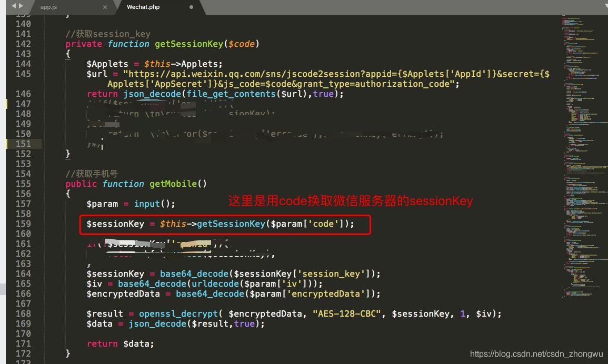Click 'authorization_code' in the wrapped URL line
This screenshot has width=608, height=364.
[402, 84]
